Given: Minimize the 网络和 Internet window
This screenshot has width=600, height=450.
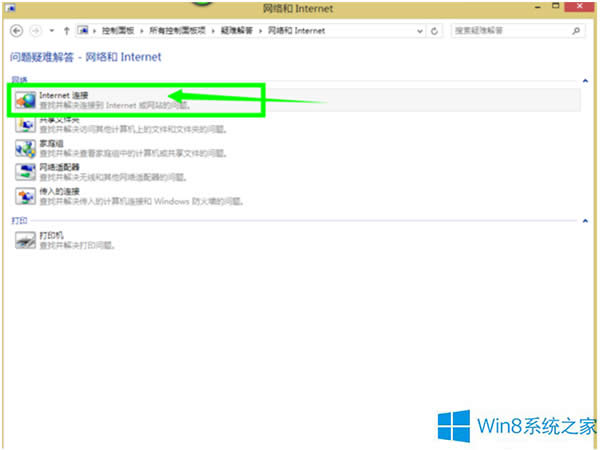Looking at the screenshot, I should [x=538, y=7].
